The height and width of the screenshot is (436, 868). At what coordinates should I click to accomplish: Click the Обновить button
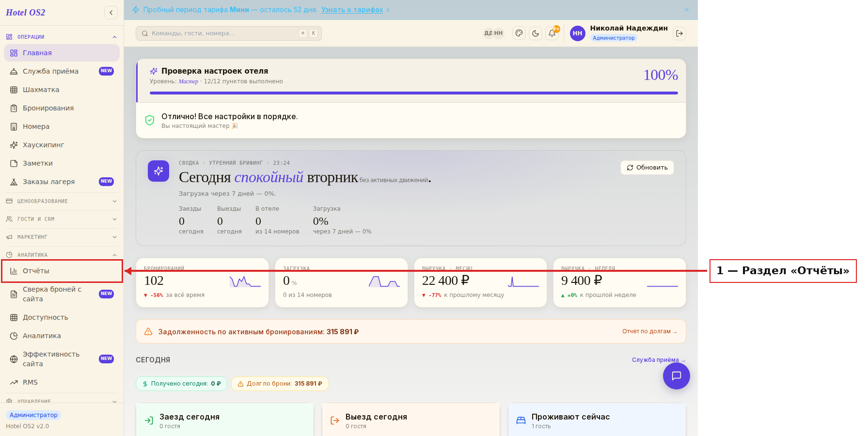click(647, 168)
